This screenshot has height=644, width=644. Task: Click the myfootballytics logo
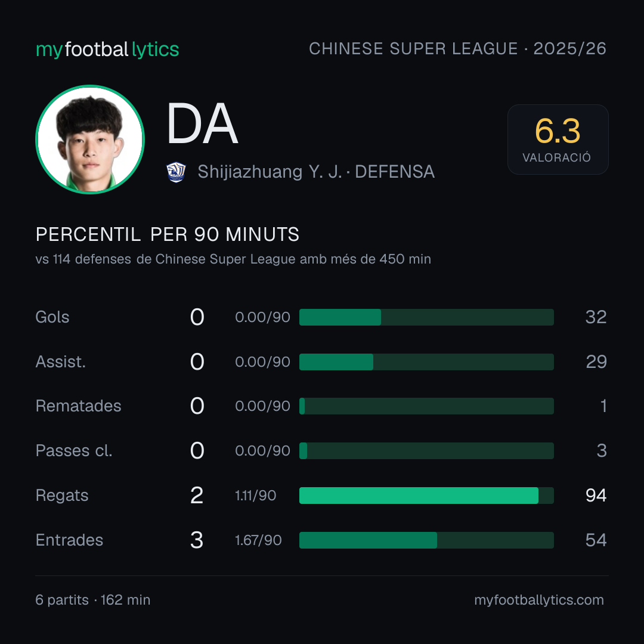tap(107, 49)
